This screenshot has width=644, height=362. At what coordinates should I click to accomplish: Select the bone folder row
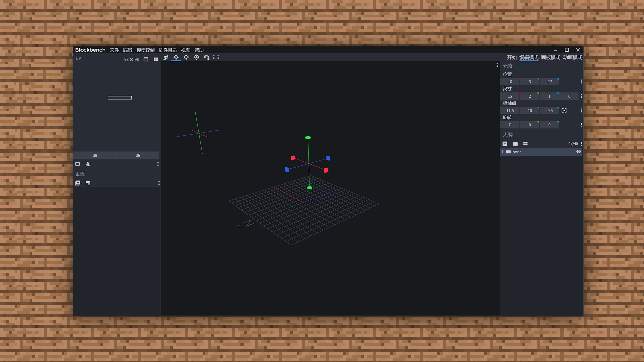pyautogui.click(x=541, y=152)
